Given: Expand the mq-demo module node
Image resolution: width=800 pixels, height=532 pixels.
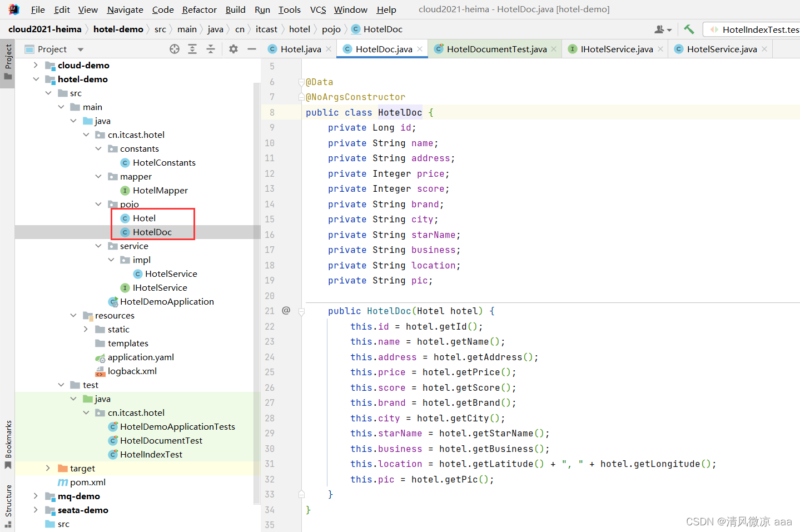Looking at the screenshot, I should (36, 496).
